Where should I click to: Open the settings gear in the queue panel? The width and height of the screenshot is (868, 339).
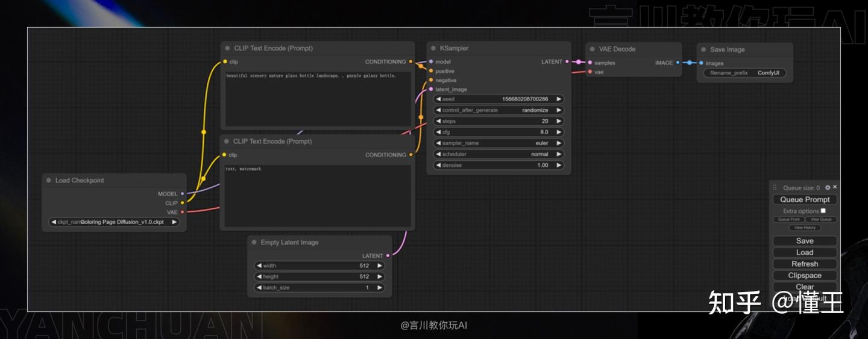[828, 188]
